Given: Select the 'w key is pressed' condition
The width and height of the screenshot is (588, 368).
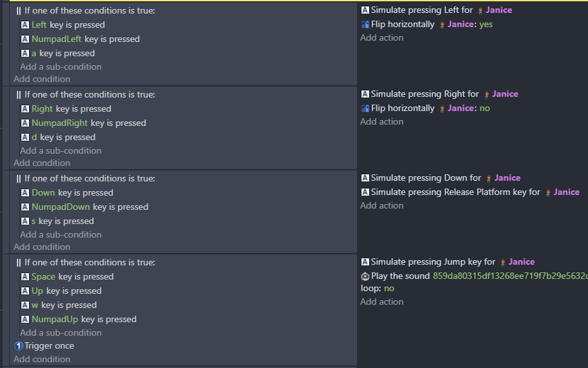Looking at the screenshot, I should [64, 305].
